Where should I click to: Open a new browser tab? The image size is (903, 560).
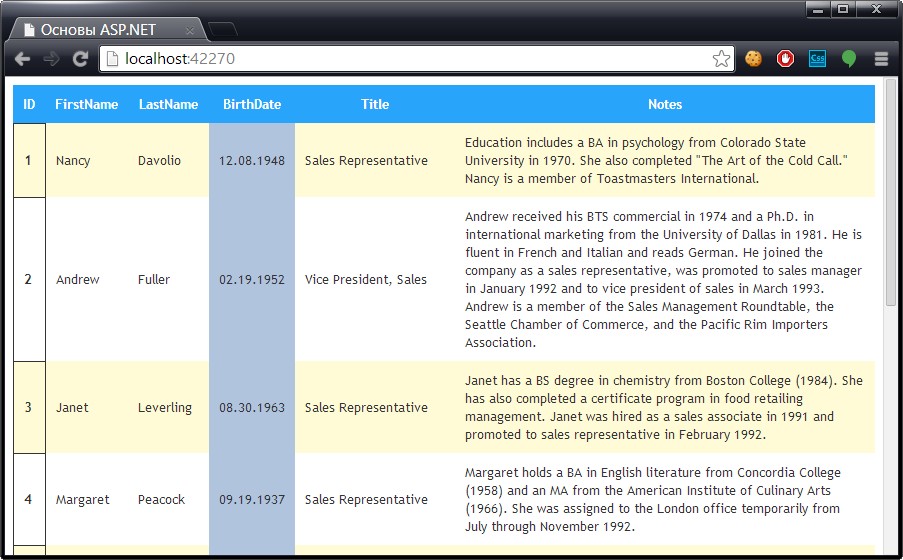pyautogui.click(x=222, y=29)
